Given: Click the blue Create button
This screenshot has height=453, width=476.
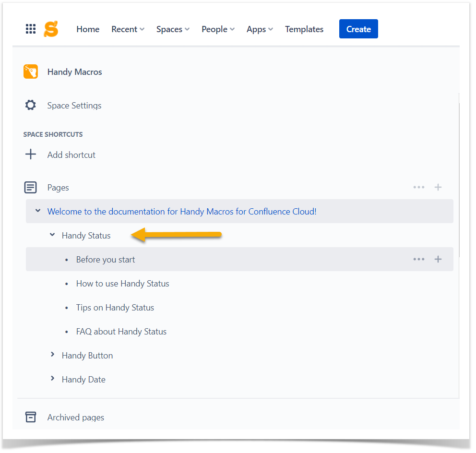Looking at the screenshot, I should click(x=358, y=29).
